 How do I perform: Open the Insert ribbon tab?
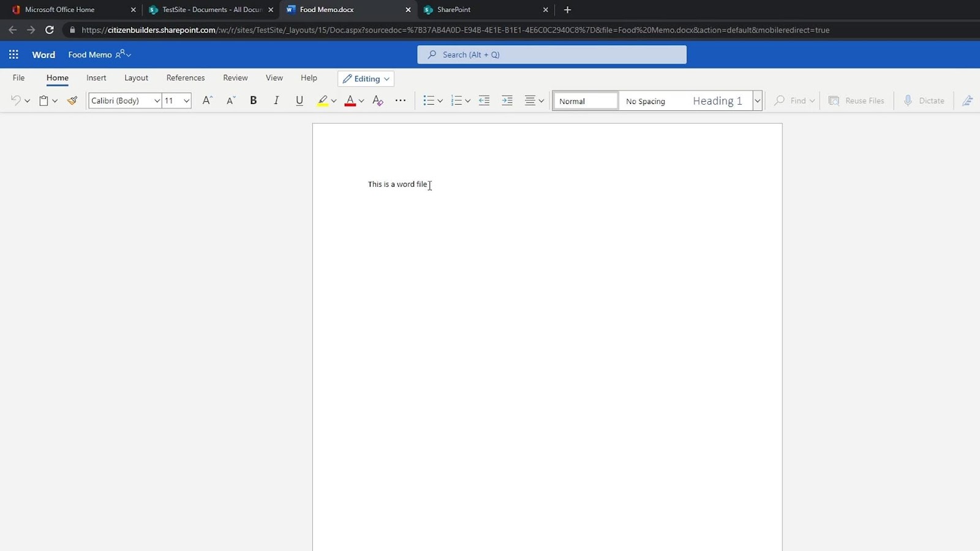point(96,78)
